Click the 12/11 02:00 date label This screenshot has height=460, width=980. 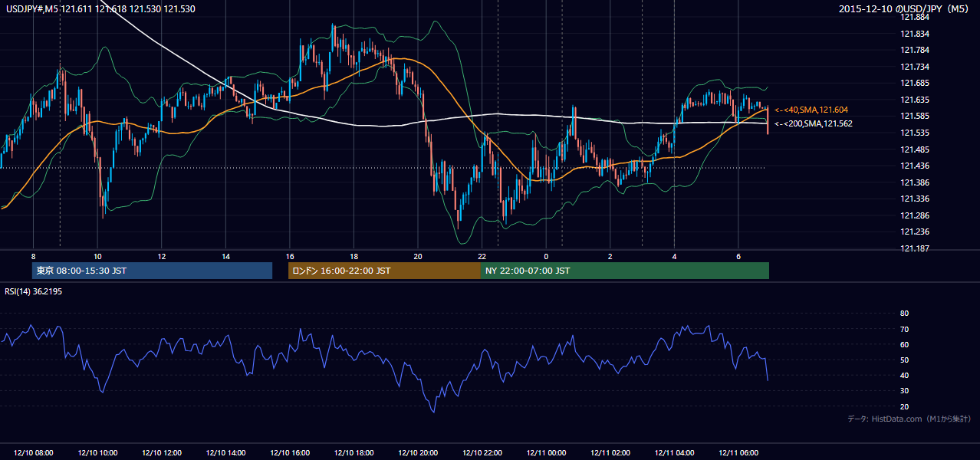[610, 453]
